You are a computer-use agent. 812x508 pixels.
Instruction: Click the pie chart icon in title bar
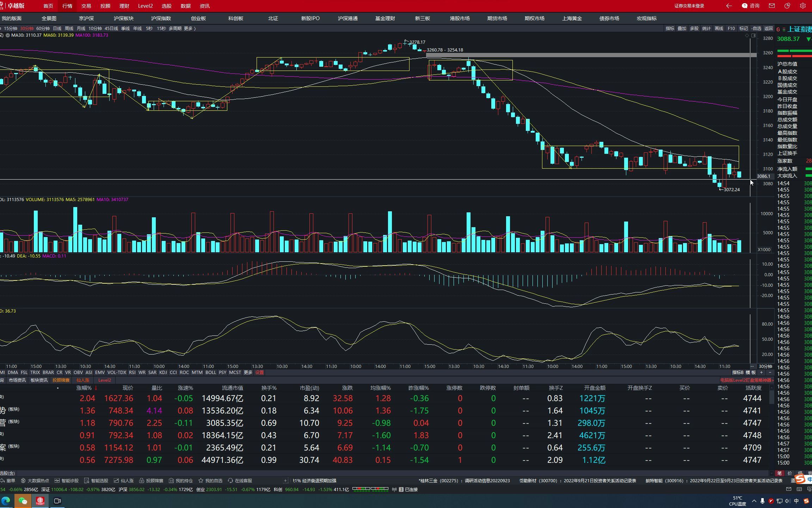(787, 6)
